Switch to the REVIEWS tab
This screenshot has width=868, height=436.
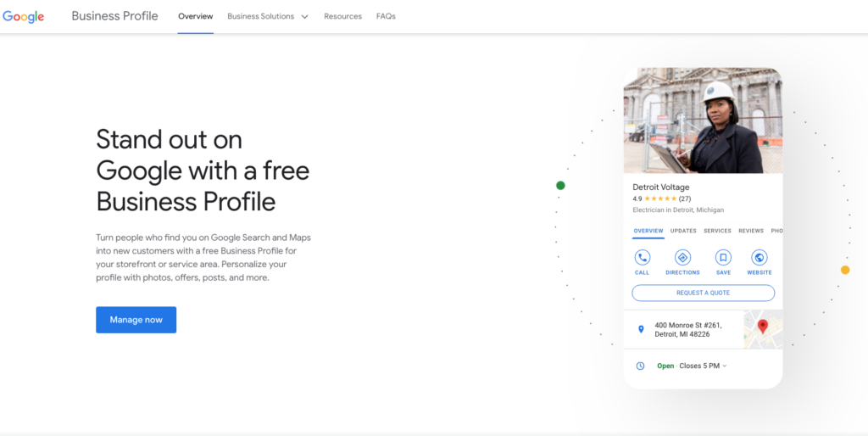coord(751,231)
